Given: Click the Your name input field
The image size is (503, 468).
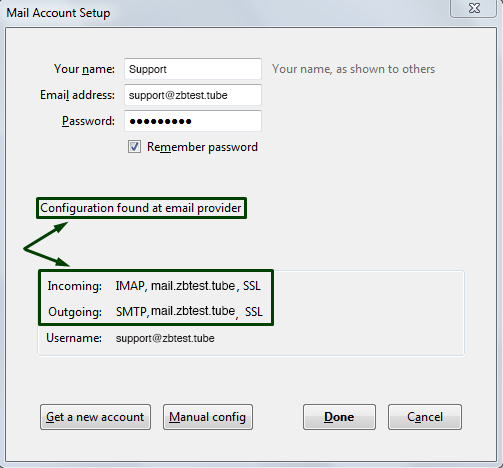Looking at the screenshot, I should tap(193, 69).
